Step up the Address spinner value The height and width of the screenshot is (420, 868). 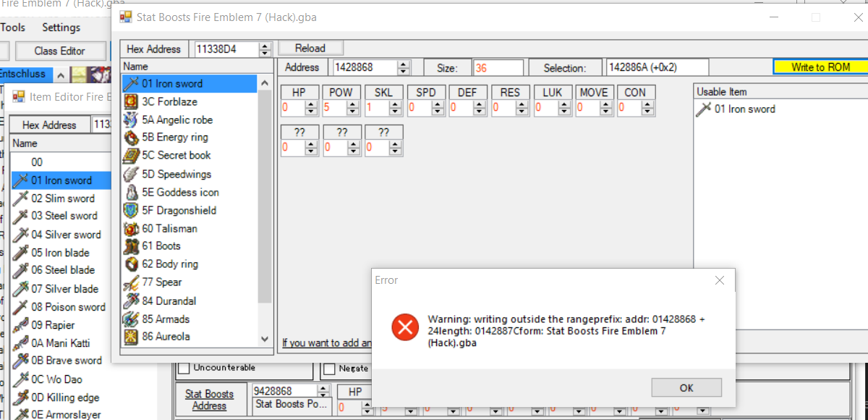[x=404, y=64]
